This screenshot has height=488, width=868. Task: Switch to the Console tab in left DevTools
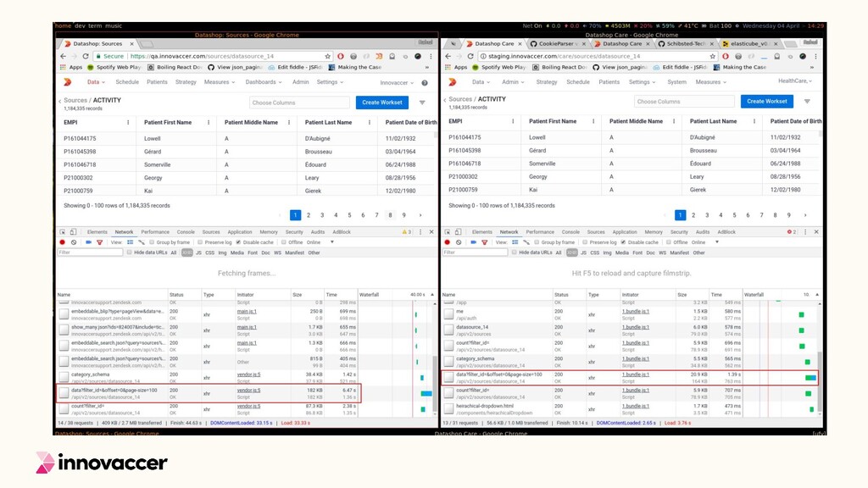point(185,231)
